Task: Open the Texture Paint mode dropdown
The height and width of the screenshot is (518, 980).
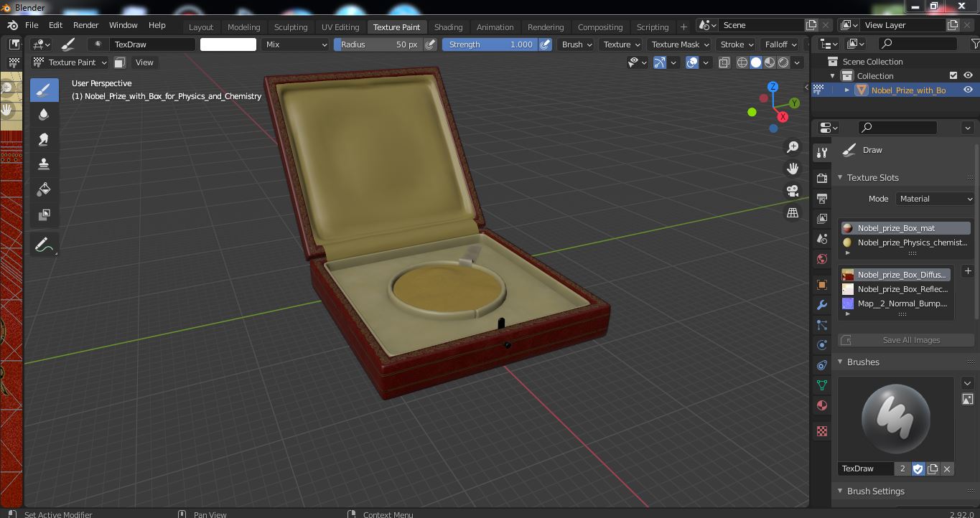Action: pyautogui.click(x=70, y=62)
